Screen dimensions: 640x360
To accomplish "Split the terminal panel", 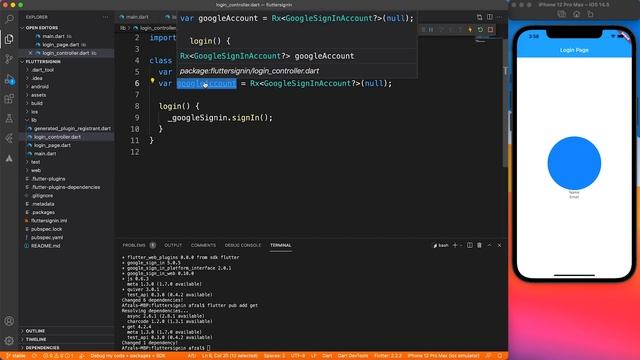I will (470, 245).
